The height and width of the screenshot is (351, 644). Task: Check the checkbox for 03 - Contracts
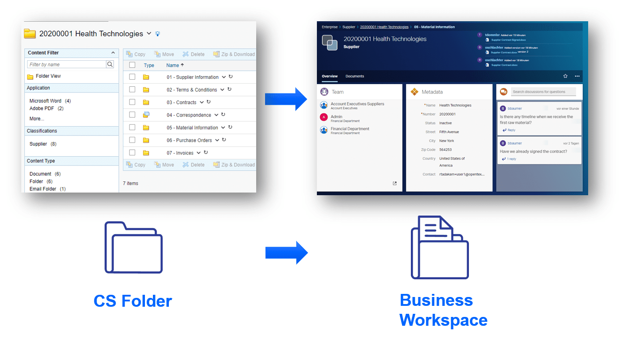(x=131, y=102)
